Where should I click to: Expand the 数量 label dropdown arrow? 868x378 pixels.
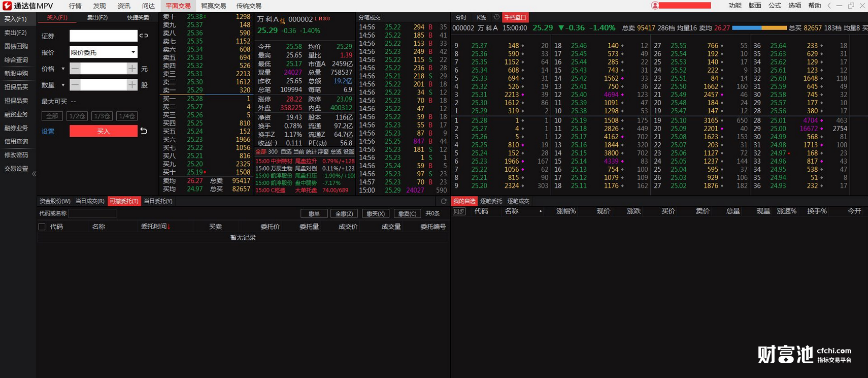click(63, 85)
